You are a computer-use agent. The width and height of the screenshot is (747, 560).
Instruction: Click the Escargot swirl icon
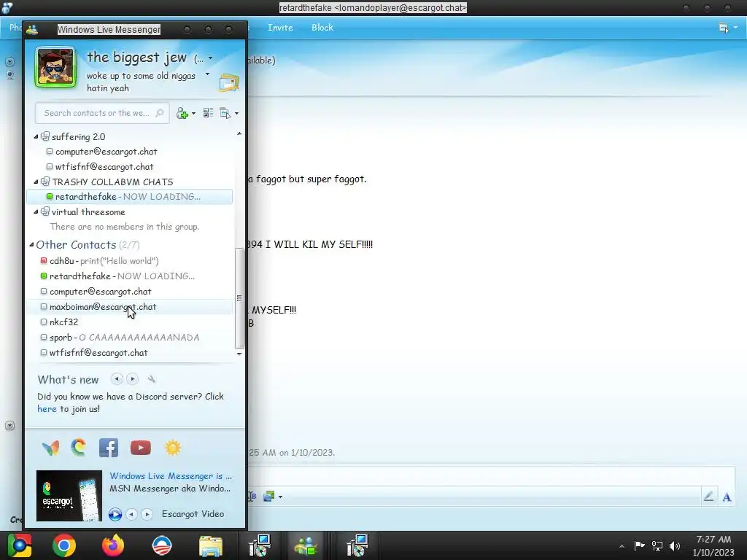(79, 447)
